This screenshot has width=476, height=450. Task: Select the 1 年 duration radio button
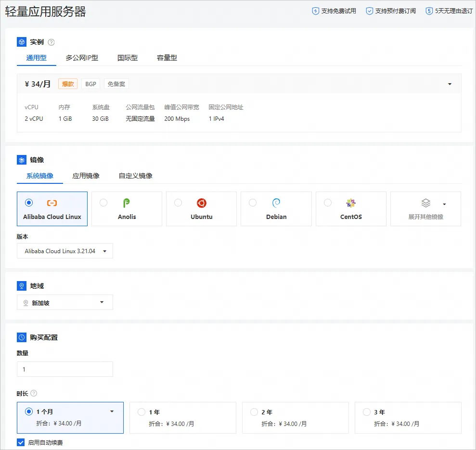pyautogui.click(x=142, y=412)
